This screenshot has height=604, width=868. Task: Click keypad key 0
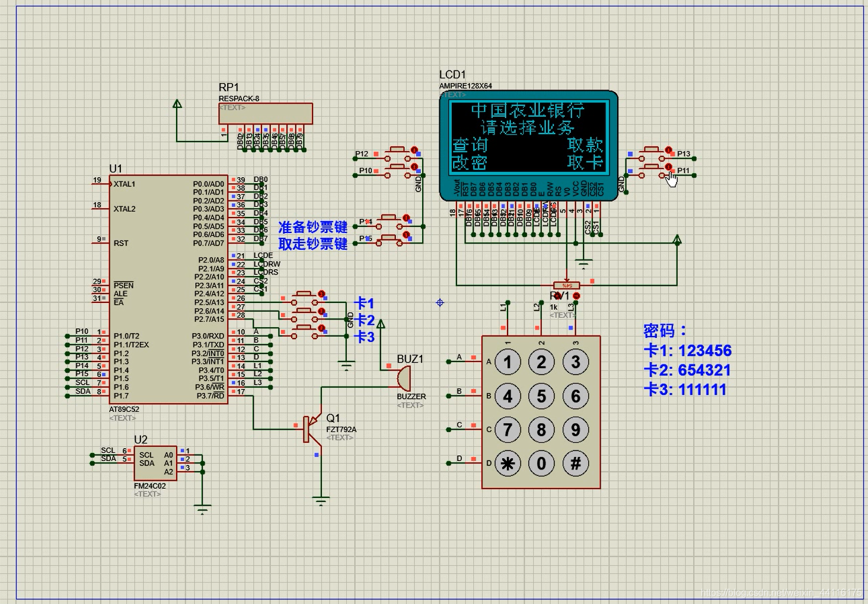[541, 464]
